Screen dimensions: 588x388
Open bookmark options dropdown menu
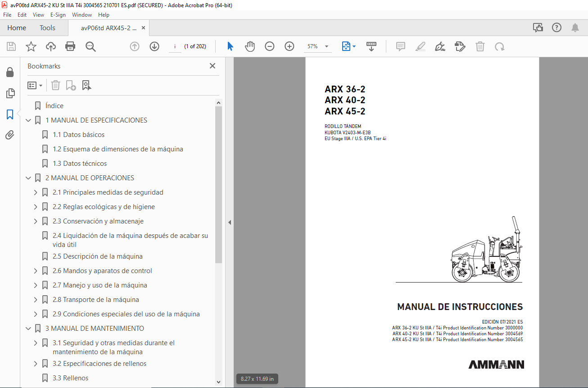coord(35,85)
